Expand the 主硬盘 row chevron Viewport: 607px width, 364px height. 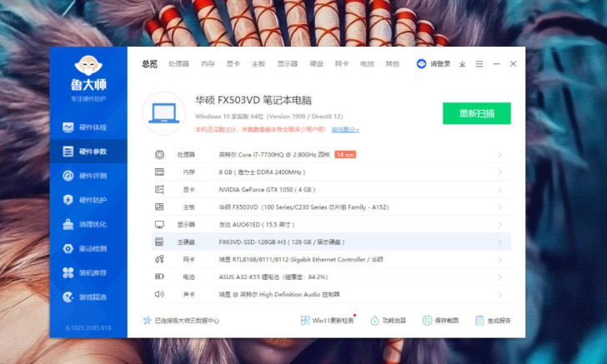[x=500, y=242]
